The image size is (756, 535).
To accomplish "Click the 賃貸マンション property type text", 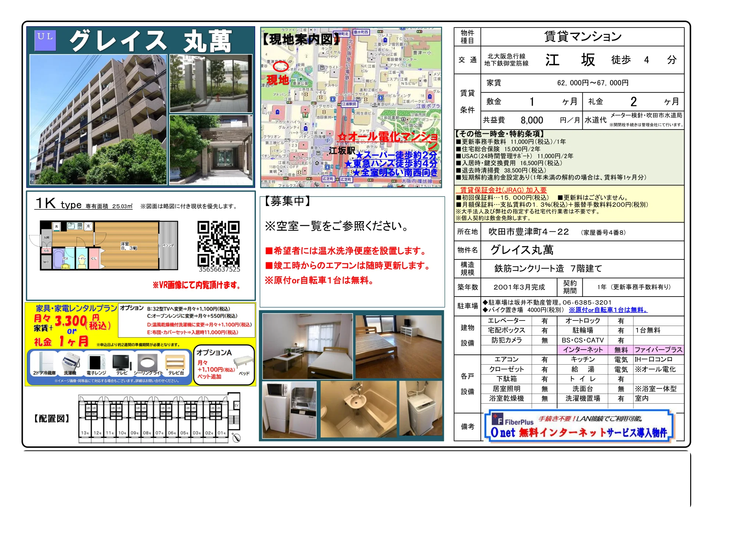I will coord(583,36).
